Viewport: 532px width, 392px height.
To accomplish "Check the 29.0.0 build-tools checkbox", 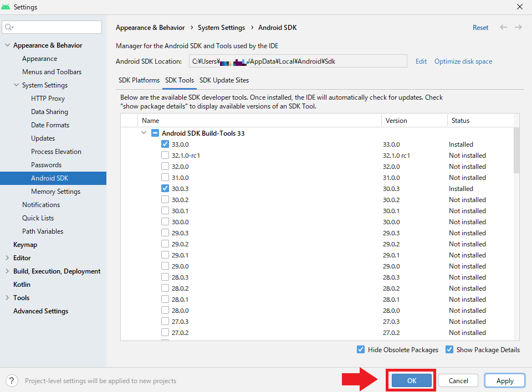I will pyautogui.click(x=165, y=266).
